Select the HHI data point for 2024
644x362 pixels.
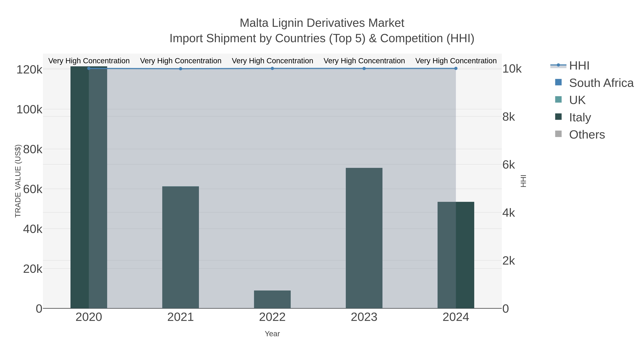click(x=456, y=68)
